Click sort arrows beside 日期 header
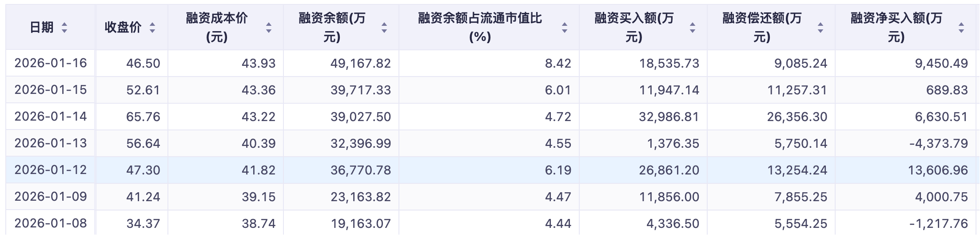Image resolution: width=980 pixels, height=235 pixels. pyautogui.click(x=64, y=28)
